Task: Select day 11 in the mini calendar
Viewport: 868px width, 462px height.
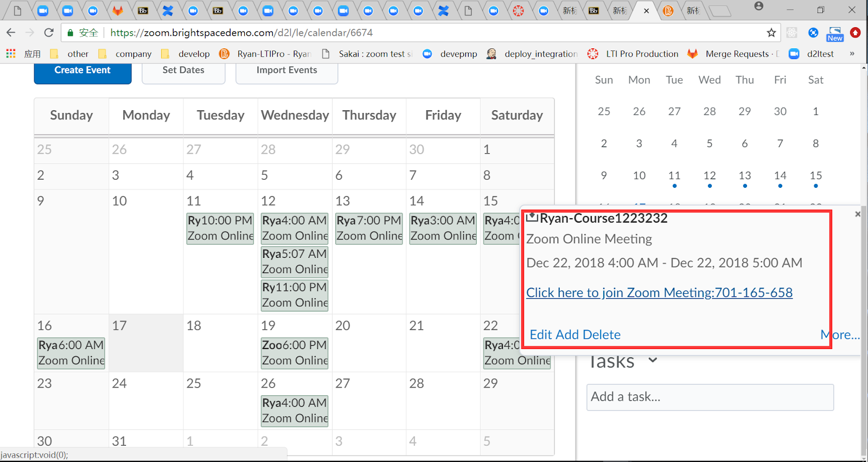Action: (x=674, y=175)
